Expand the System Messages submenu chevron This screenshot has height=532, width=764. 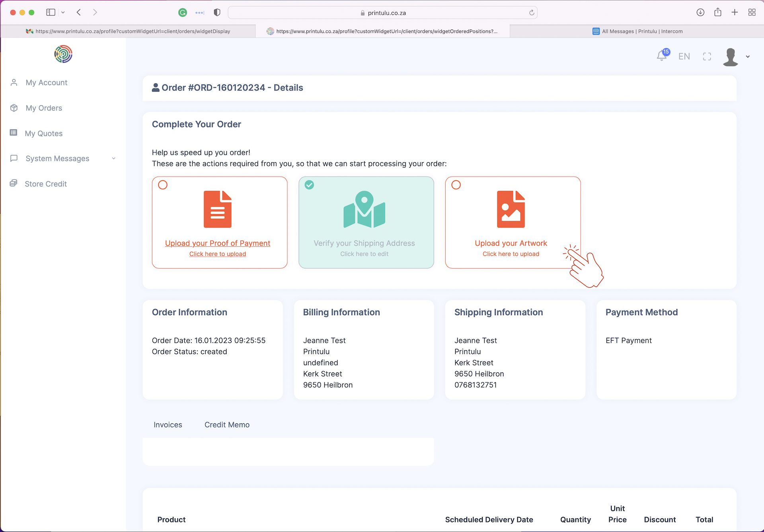coord(114,158)
